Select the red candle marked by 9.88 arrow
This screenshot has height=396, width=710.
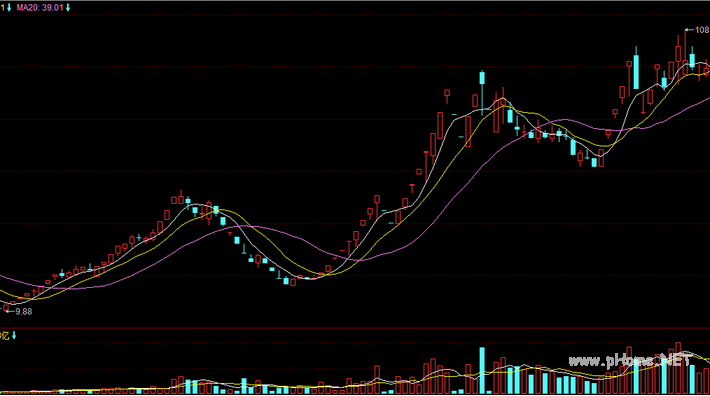[6, 308]
